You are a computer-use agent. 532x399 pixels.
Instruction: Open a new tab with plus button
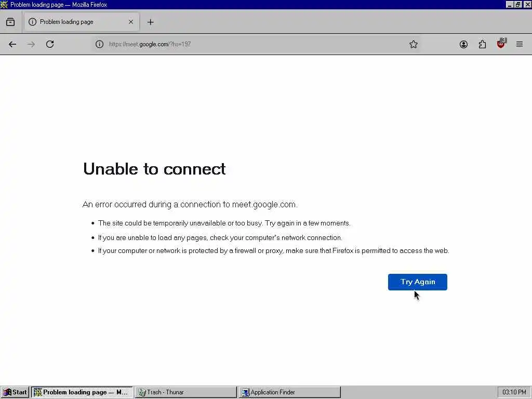pos(150,22)
